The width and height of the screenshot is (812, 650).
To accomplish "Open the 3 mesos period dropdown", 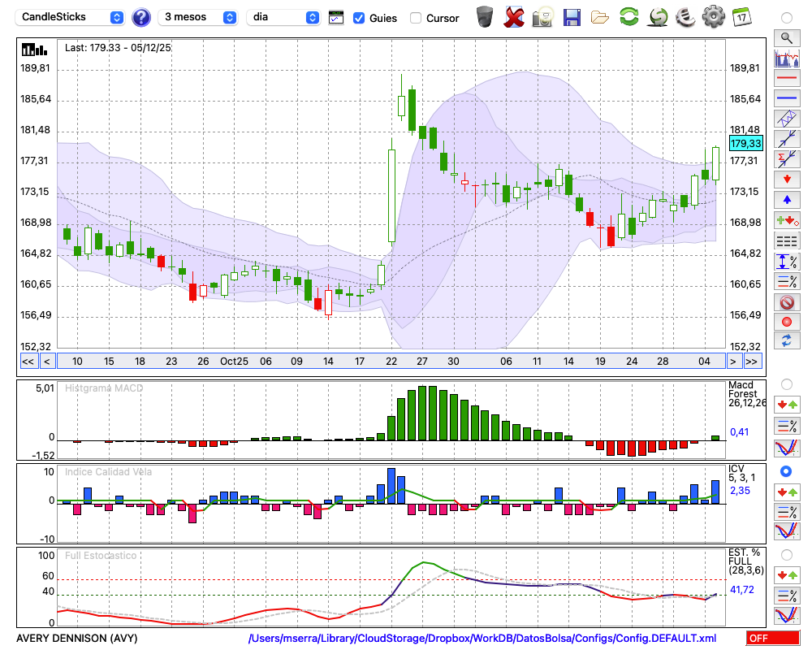I will [x=198, y=17].
